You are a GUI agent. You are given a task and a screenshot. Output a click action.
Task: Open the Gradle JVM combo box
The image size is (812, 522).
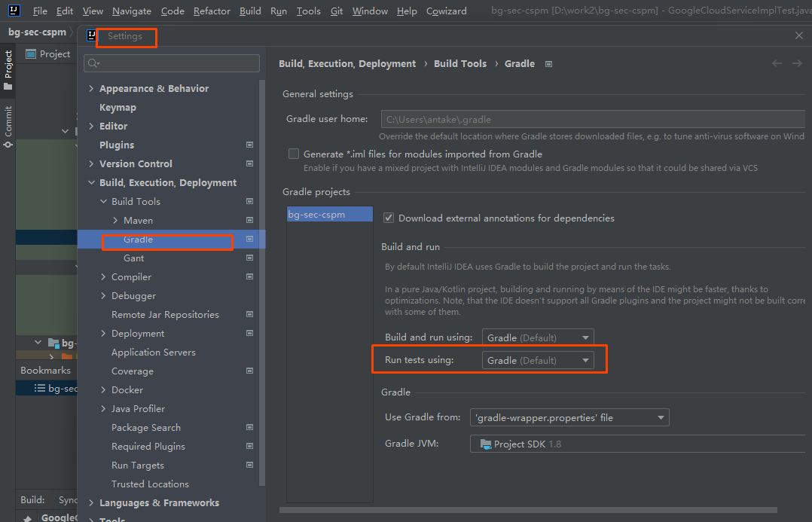[637, 444]
